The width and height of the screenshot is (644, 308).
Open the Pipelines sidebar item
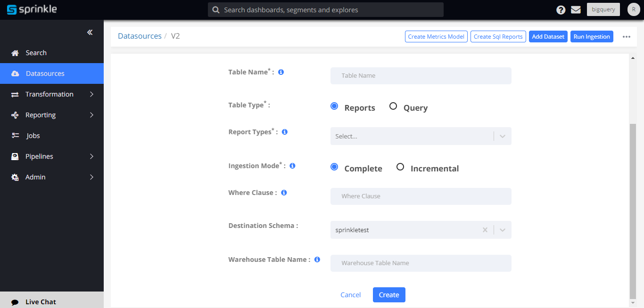pos(39,156)
